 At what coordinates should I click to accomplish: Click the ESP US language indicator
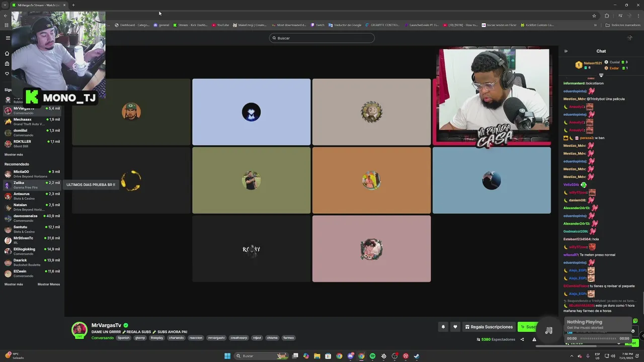point(598,356)
